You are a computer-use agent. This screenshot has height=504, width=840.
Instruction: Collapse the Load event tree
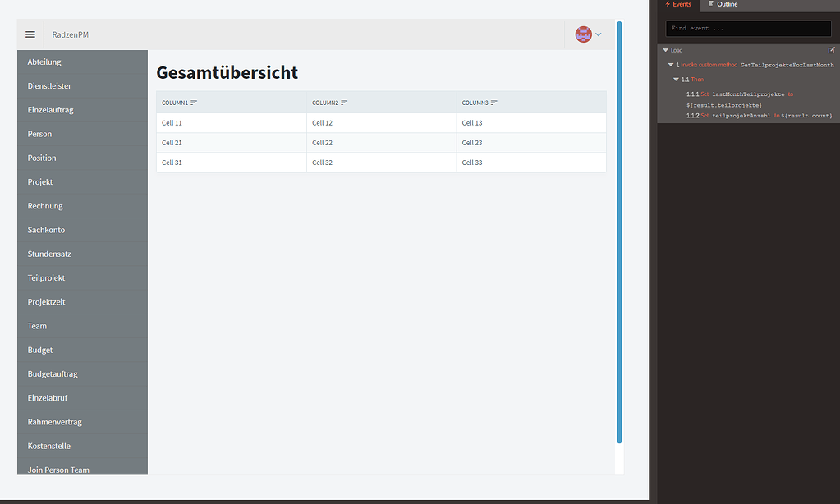tap(665, 50)
